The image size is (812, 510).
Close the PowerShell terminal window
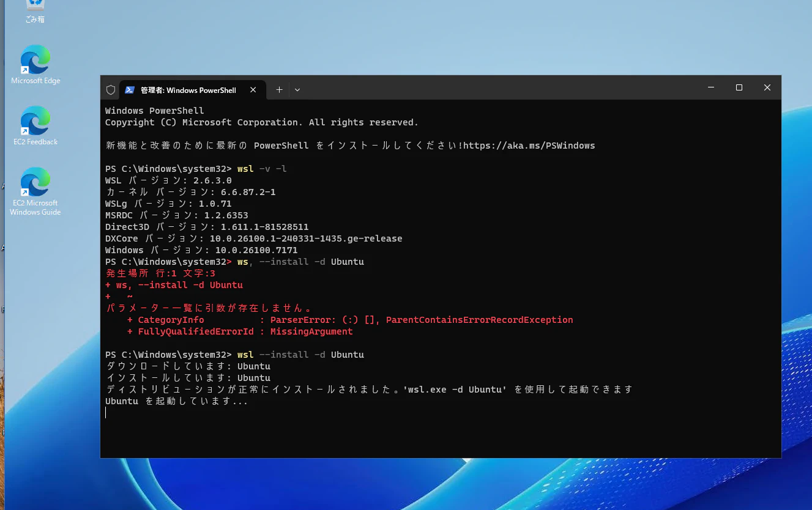coord(767,87)
